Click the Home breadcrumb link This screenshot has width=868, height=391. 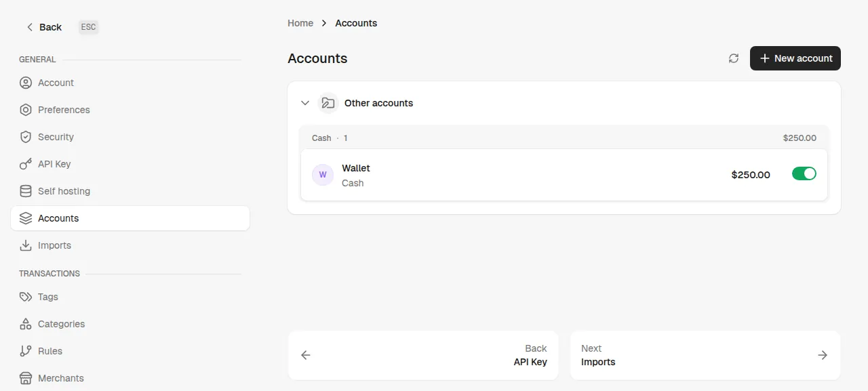click(x=300, y=23)
